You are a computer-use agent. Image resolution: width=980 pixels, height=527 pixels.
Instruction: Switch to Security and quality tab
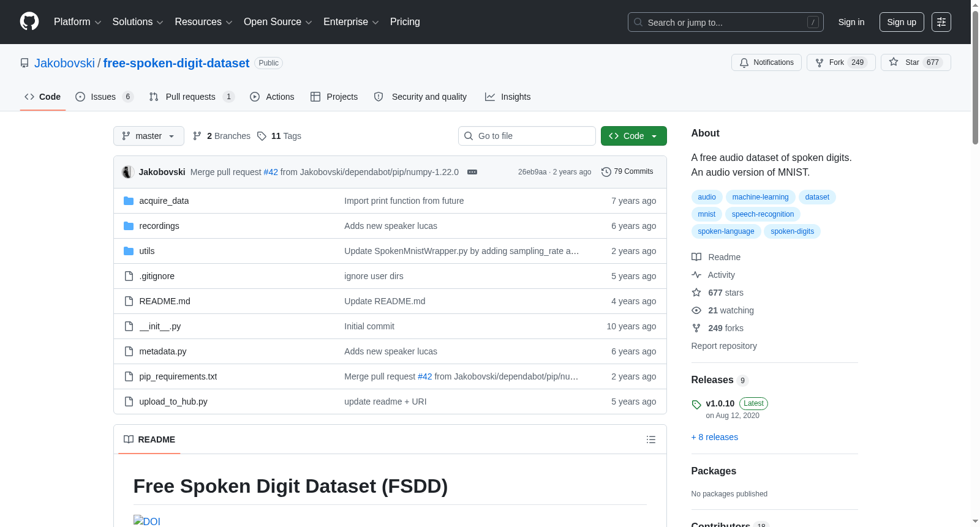[x=420, y=97]
